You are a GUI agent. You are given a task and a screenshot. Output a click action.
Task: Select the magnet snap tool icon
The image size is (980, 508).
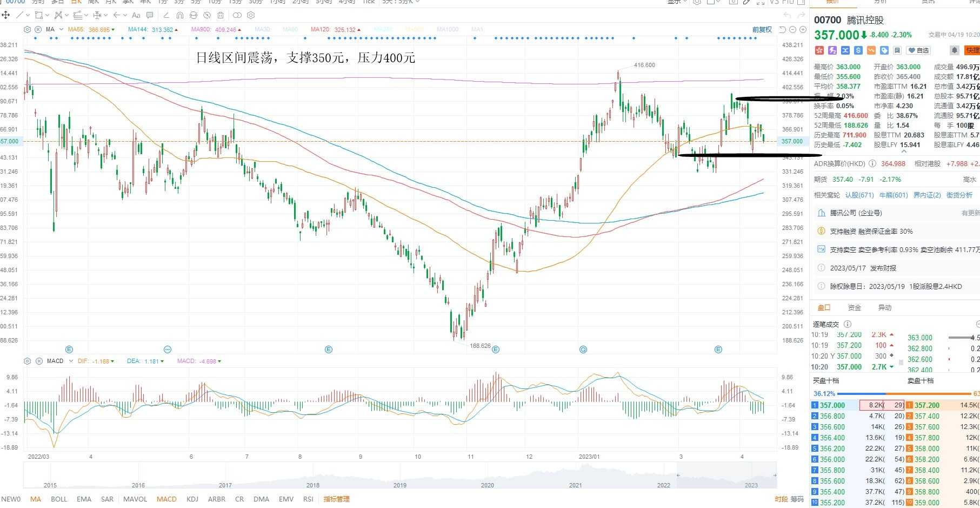(x=180, y=15)
